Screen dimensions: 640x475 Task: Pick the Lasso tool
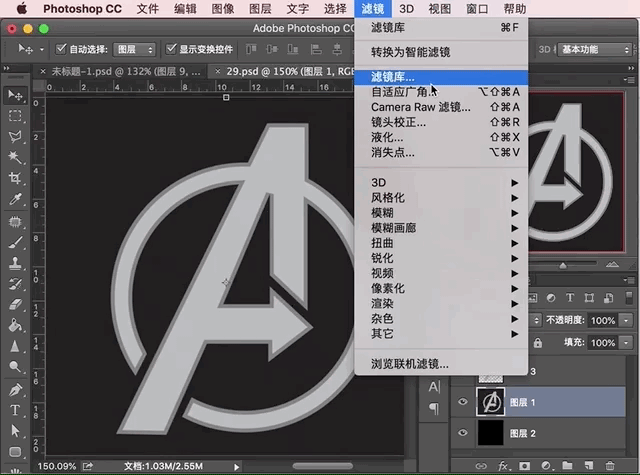pos(16,137)
